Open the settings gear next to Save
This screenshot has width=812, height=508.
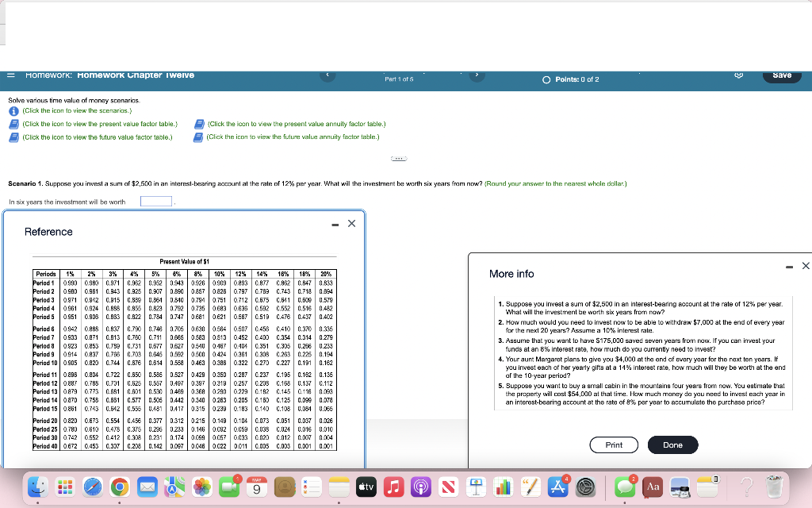[739, 75]
